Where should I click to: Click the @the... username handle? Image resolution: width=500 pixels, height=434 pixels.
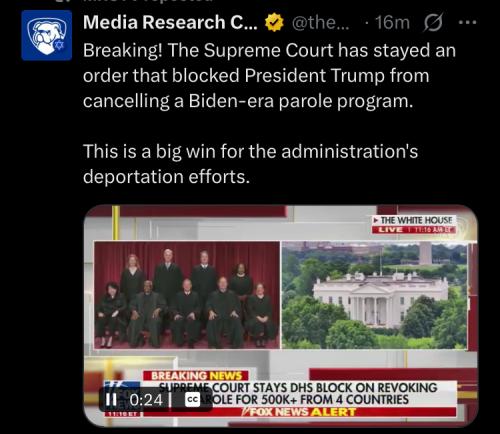click(320, 23)
